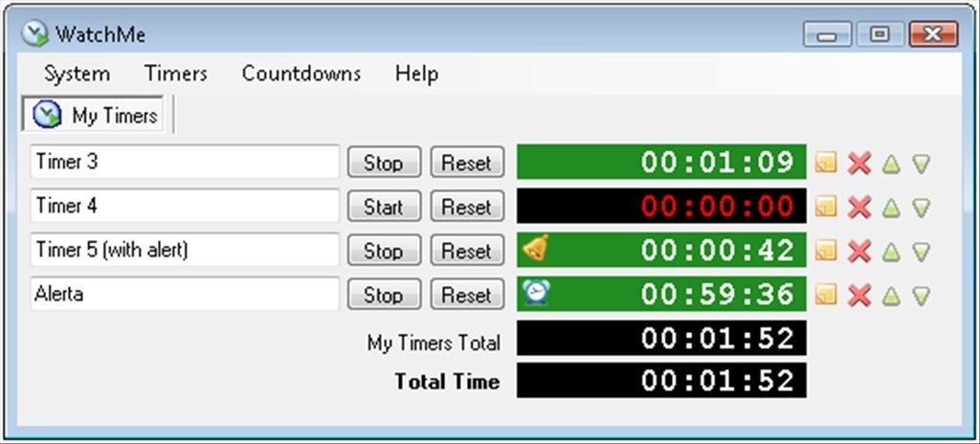The width and height of the screenshot is (980, 444).
Task: Stop the Alerta timer
Action: tap(384, 295)
